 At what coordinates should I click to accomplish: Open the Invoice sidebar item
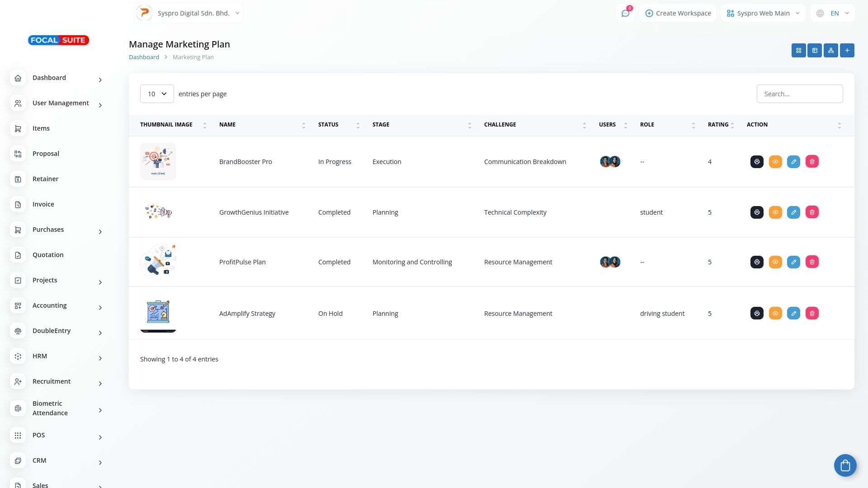pos(43,205)
